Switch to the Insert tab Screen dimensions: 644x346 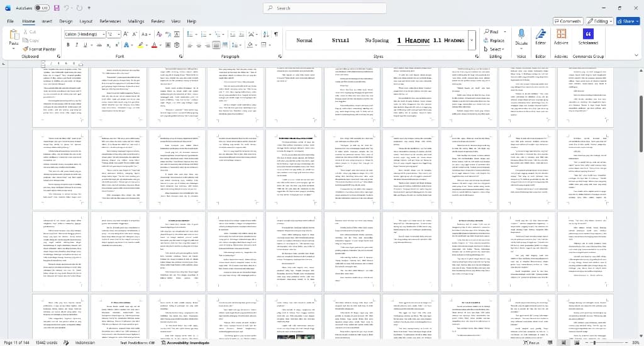coord(47,21)
